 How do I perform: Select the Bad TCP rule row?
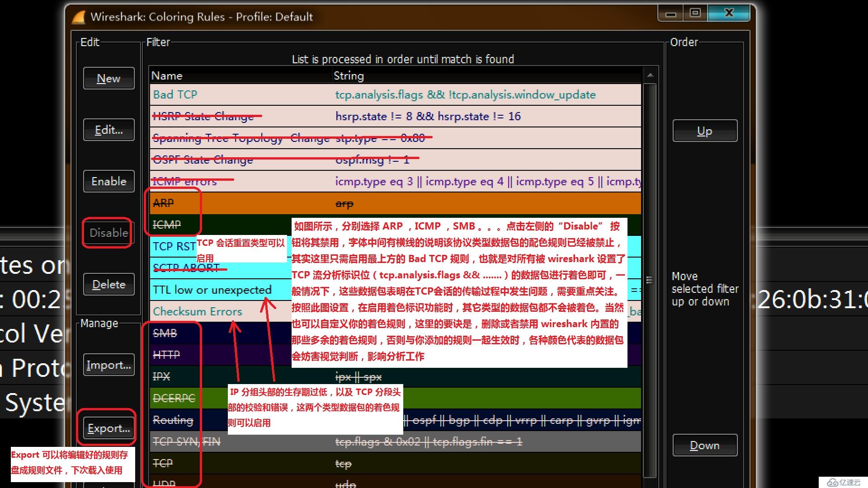tap(395, 94)
